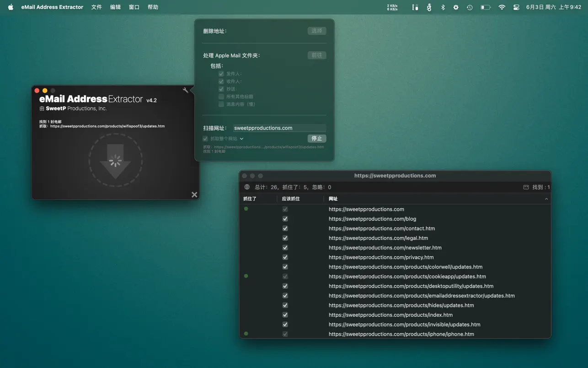Select the emailaddressextractor/updates.htm URL row

tap(395, 296)
